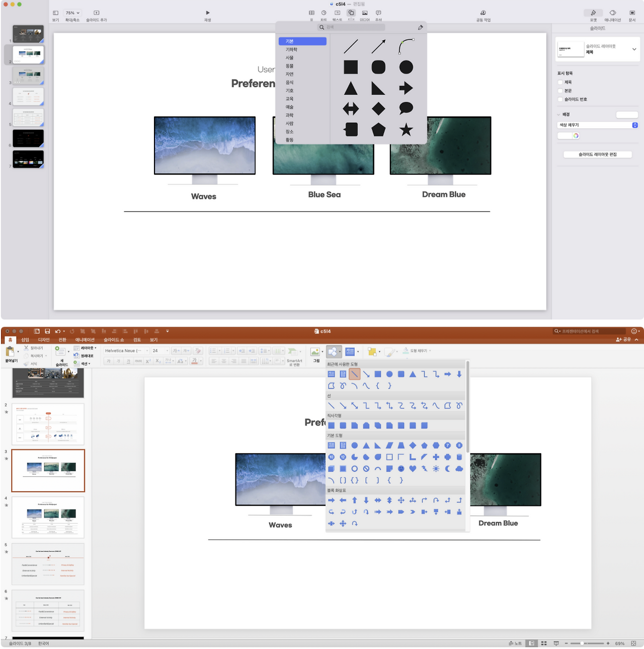
Task: Select the highlighted line shape in PowerPoint recent shapes
Action: click(x=355, y=374)
